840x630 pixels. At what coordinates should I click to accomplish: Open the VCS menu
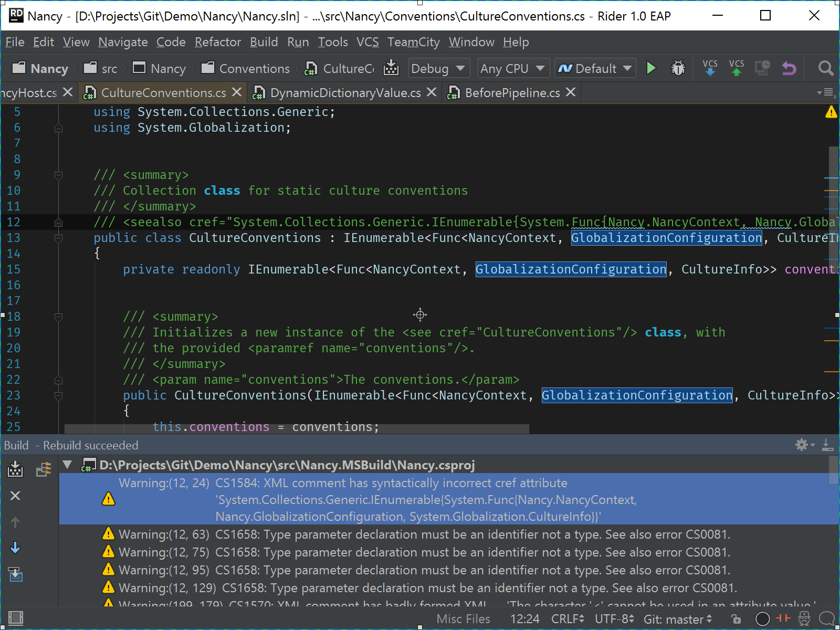click(x=367, y=42)
